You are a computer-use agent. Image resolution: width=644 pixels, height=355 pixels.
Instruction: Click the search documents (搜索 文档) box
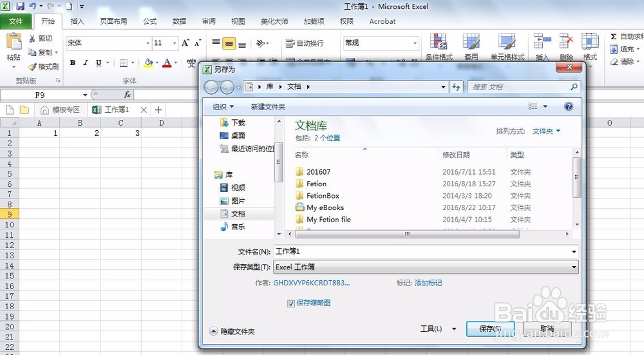click(x=523, y=87)
